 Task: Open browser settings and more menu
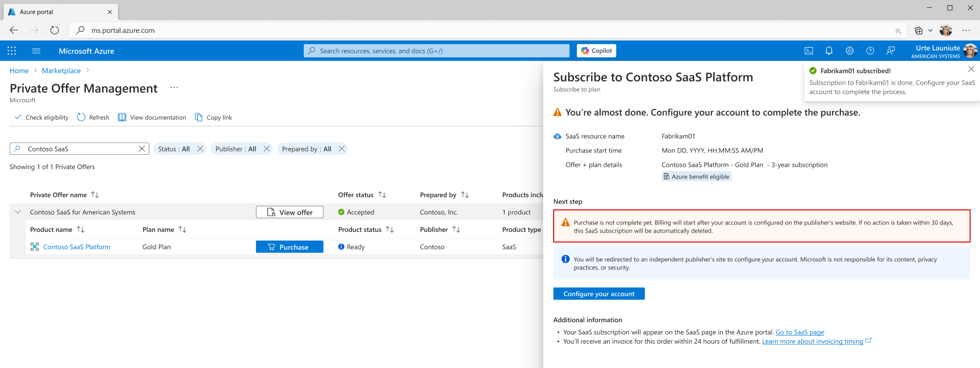(x=966, y=31)
